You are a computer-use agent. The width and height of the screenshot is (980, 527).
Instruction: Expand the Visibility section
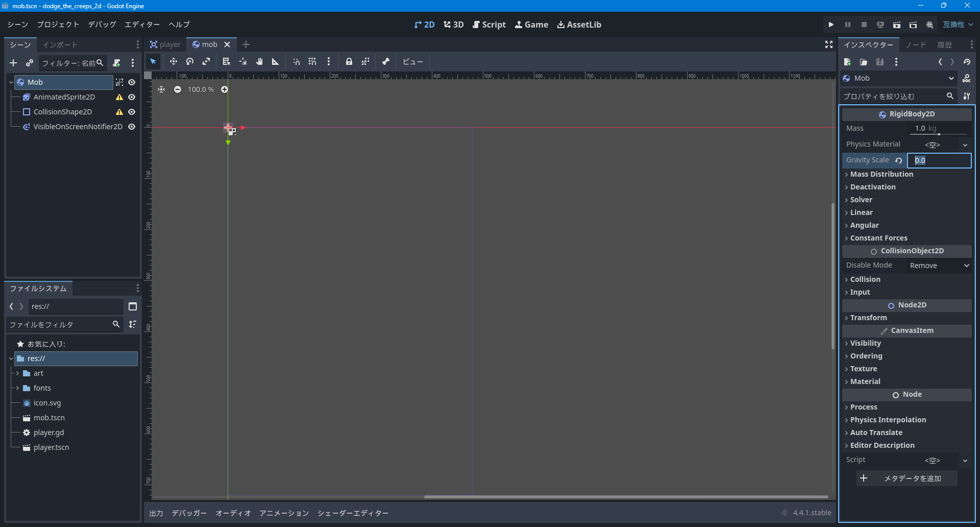click(907, 343)
